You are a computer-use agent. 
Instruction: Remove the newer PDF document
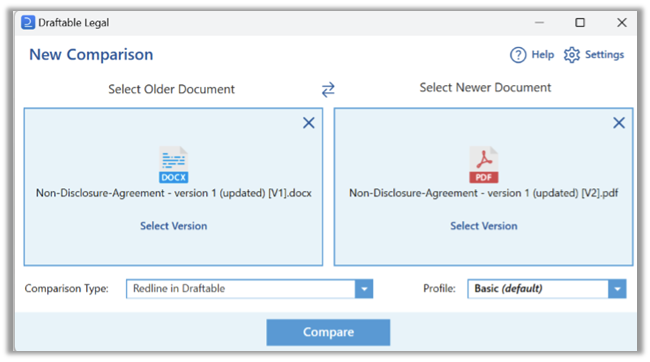(619, 123)
